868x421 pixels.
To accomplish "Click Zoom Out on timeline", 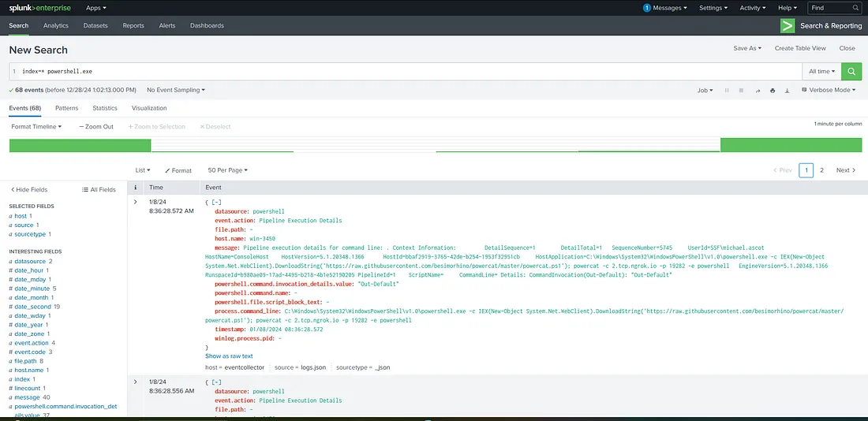I will [x=96, y=127].
